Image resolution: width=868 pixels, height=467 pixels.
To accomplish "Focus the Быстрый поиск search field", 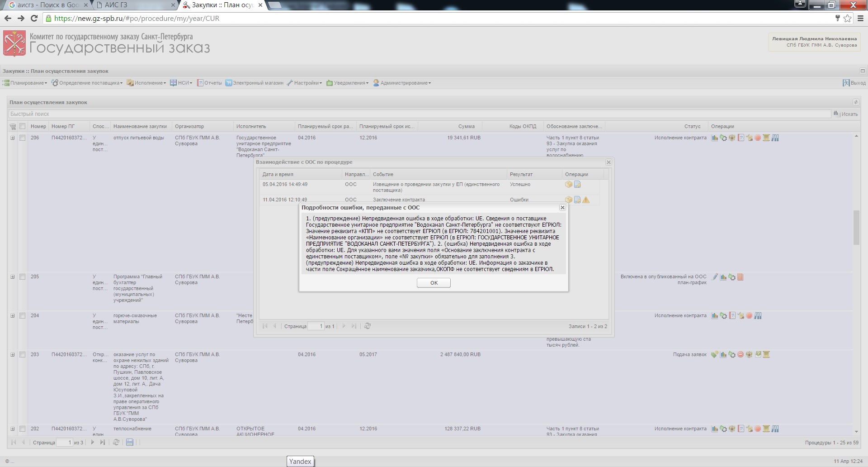I will coord(420,114).
